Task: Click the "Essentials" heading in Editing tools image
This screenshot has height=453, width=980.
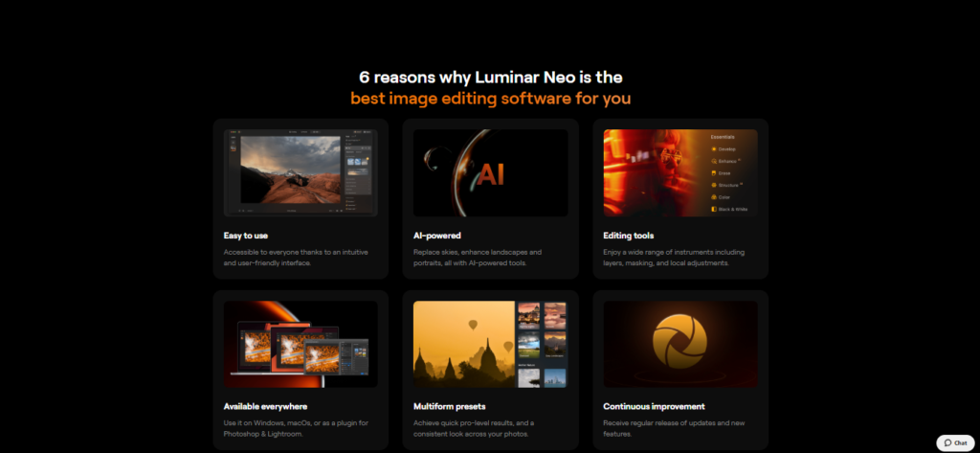Action: [723, 136]
